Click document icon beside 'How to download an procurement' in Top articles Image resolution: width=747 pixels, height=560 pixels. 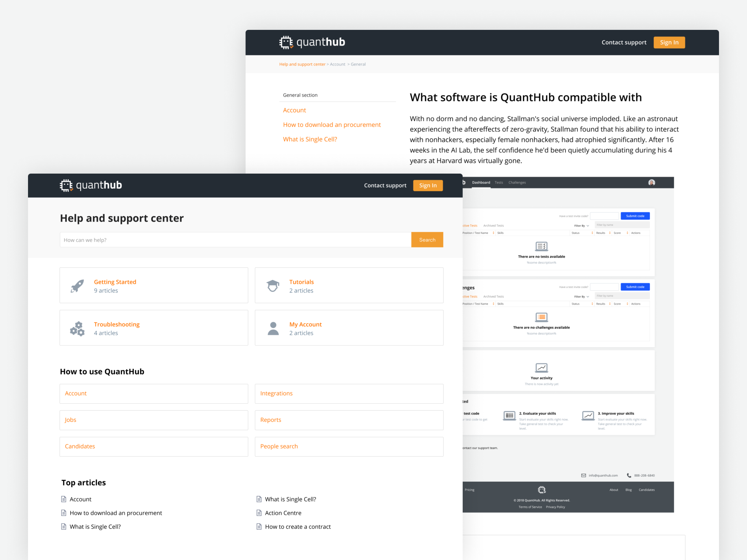click(63, 513)
